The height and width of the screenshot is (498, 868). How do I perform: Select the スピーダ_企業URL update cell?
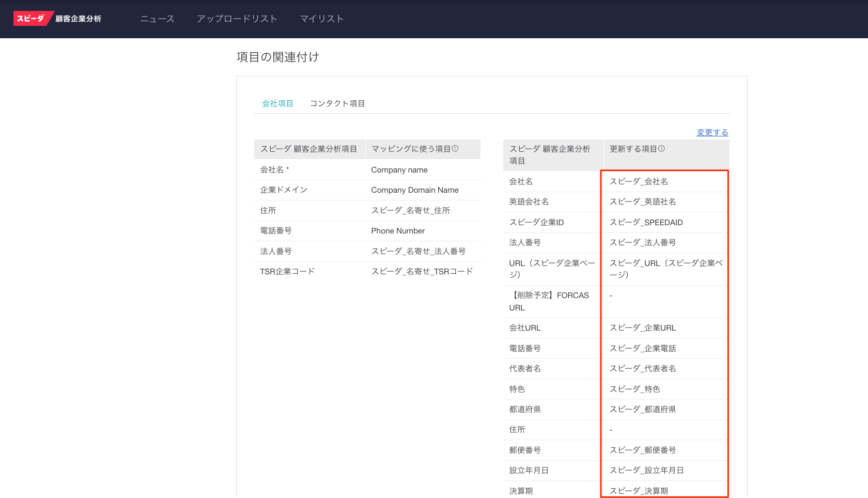(x=642, y=328)
